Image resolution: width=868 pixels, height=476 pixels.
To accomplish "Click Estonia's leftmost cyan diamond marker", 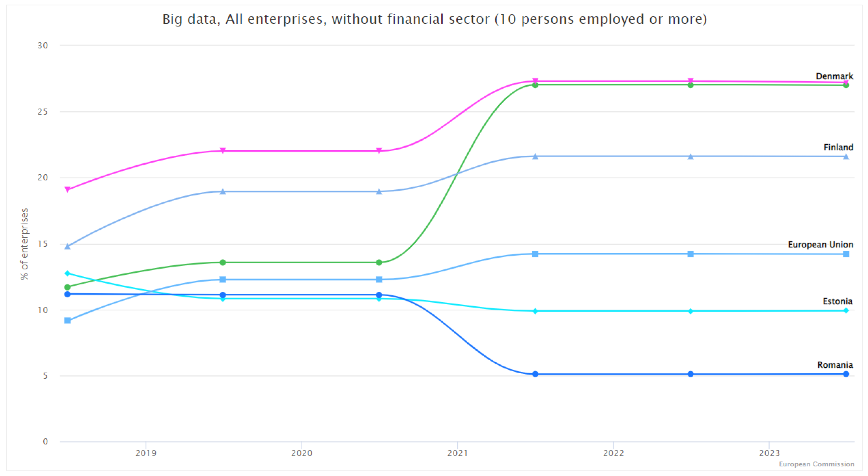I will point(67,273).
